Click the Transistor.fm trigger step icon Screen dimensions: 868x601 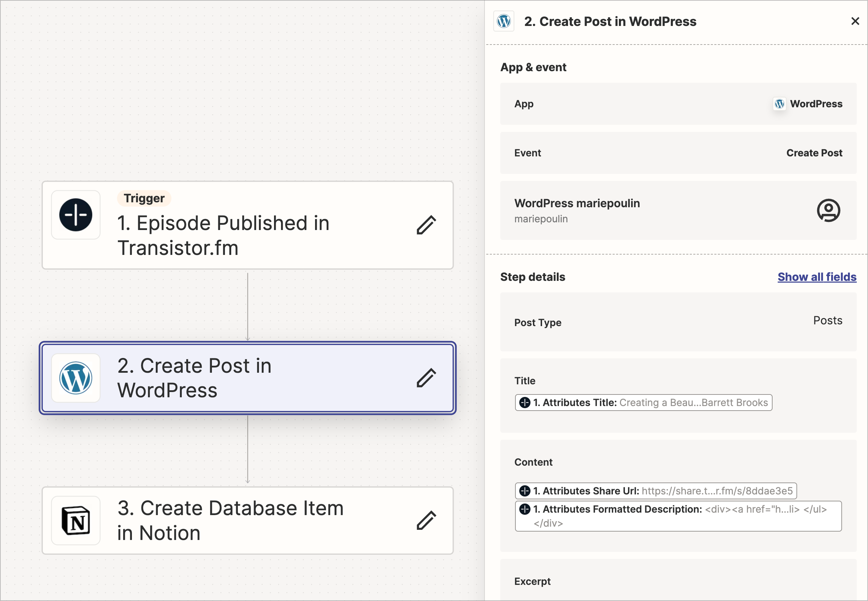pos(76,215)
